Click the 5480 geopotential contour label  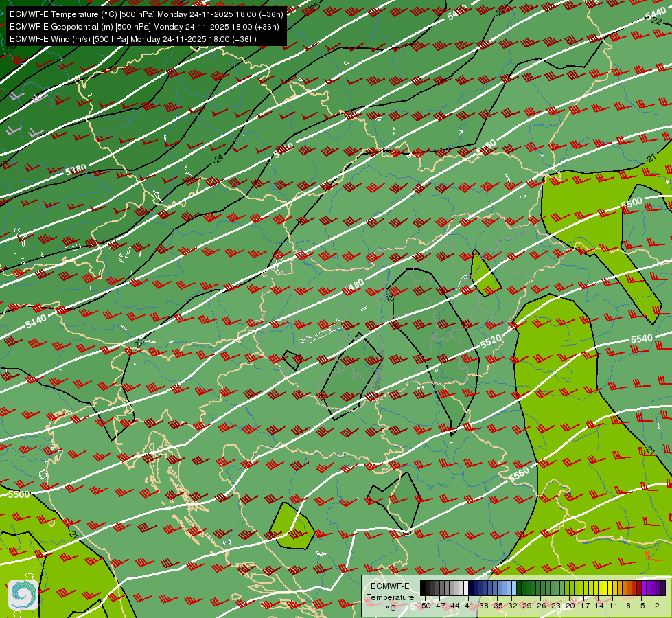click(x=354, y=286)
